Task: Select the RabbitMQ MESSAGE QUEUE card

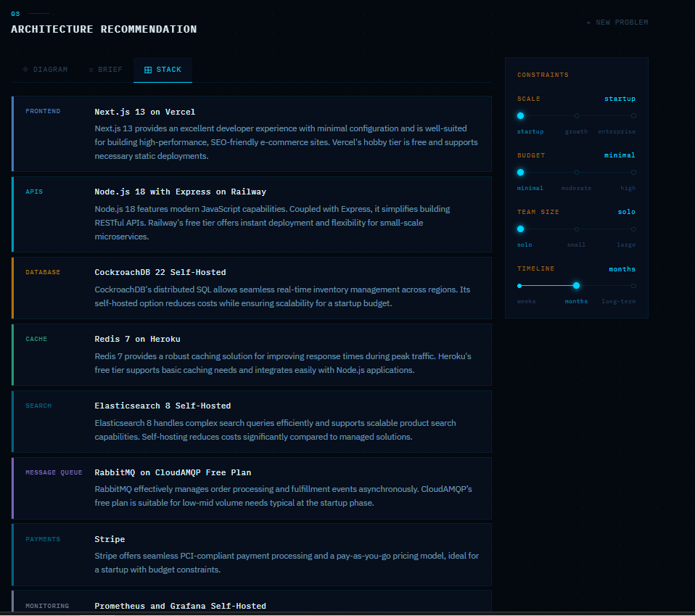Action: [250, 488]
